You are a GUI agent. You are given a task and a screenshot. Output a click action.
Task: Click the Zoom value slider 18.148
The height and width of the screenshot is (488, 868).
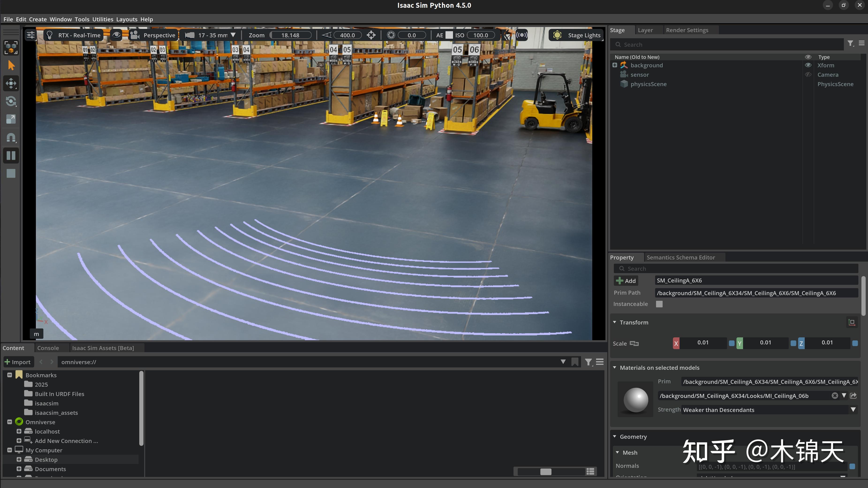[291, 35]
